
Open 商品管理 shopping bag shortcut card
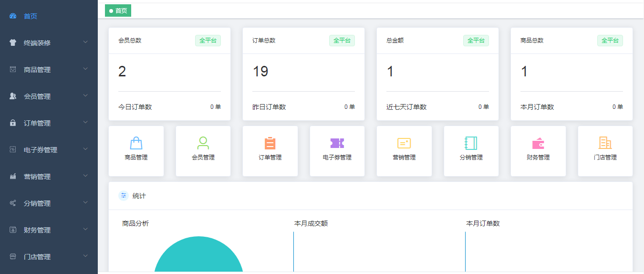point(136,151)
